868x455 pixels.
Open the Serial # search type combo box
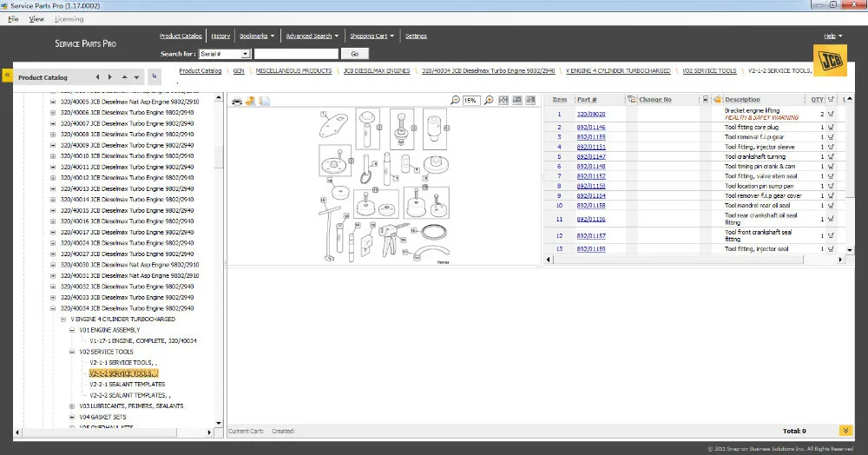tap(225, 54)
